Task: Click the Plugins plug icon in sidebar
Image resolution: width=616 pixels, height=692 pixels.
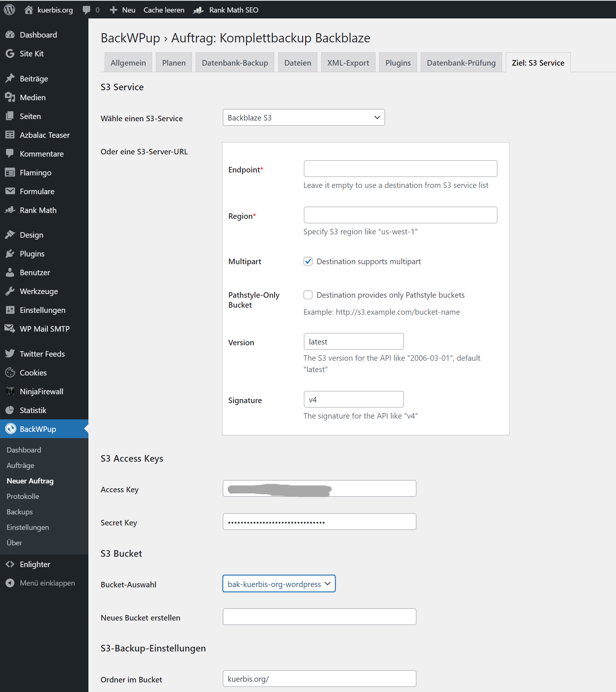Action: click(x=10, y=254)
